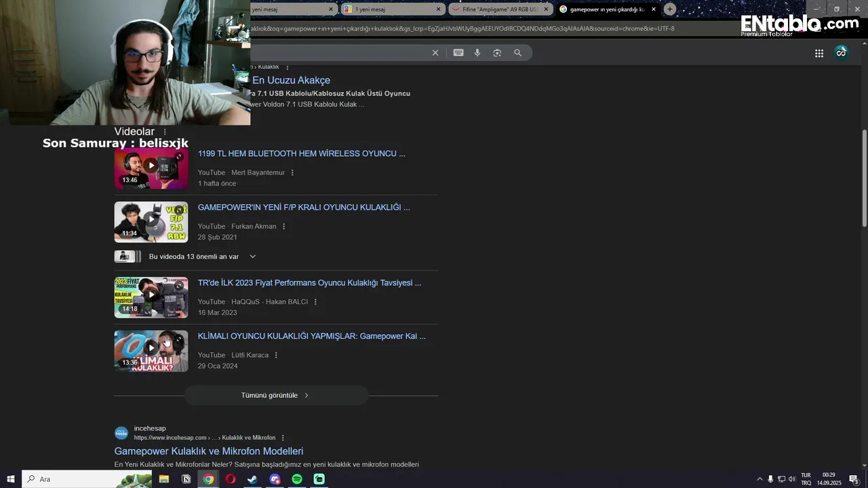Submit search with magnifier icon
This screenshot has width=868, height=488.
pos(518,53)
